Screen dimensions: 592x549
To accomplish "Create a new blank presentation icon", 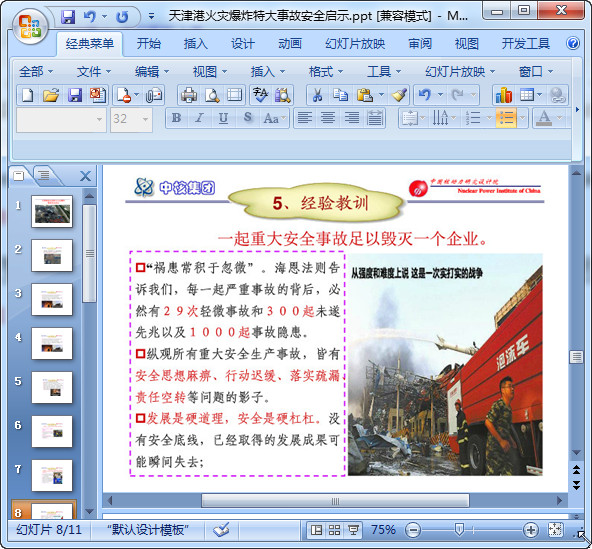I will (28, 95).
